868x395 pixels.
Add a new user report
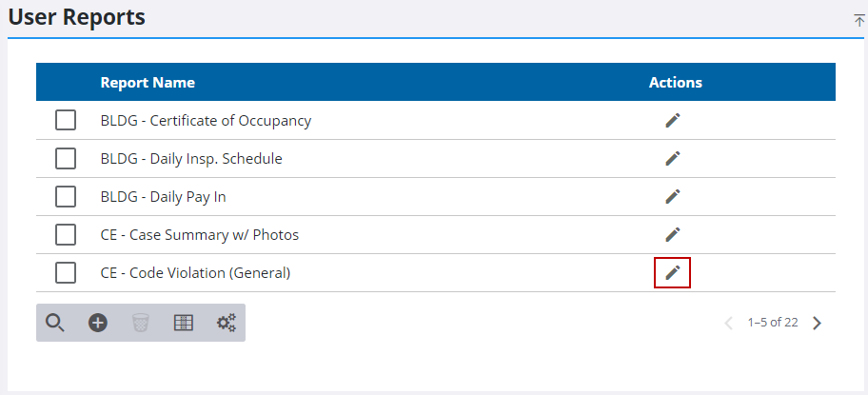point(98,323)
